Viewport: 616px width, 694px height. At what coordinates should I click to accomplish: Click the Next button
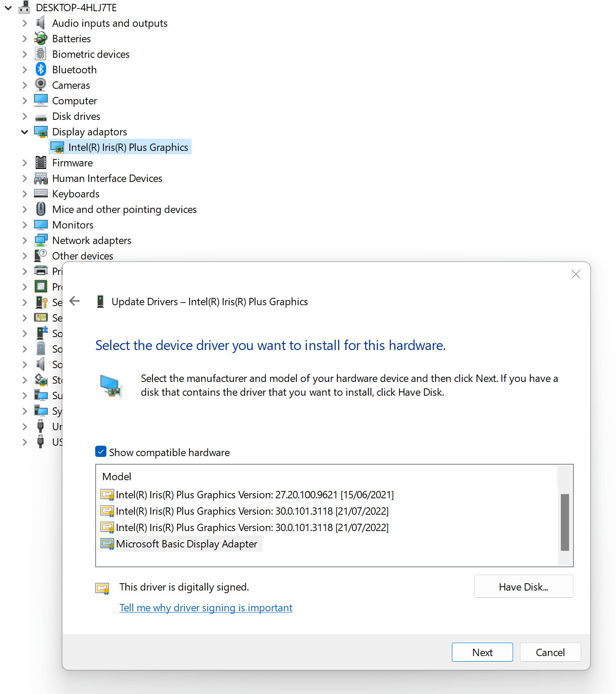[482, 652]
